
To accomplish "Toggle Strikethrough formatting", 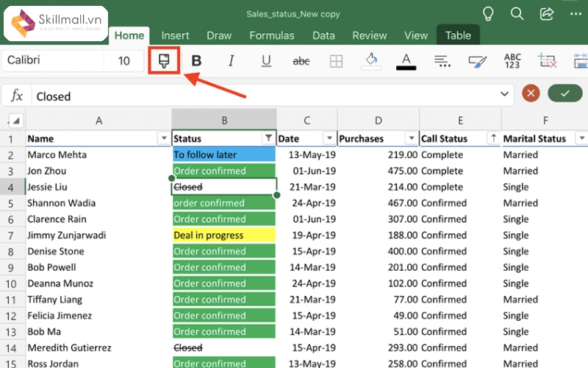I will [x=301, y=61].
